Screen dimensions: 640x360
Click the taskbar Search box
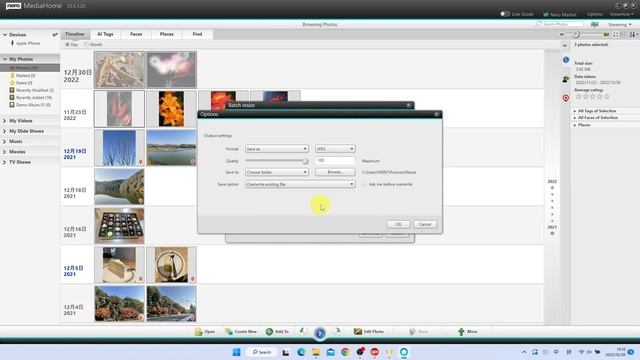click(261, 352)
